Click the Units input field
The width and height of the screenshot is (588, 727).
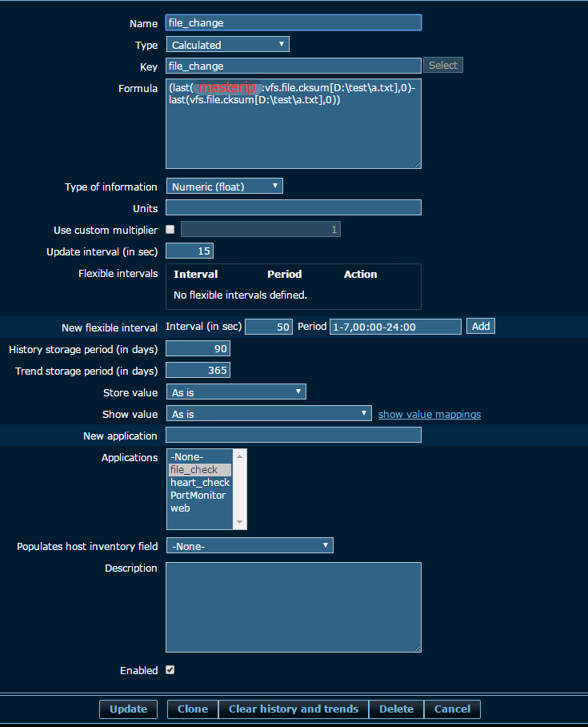point(294,207)
